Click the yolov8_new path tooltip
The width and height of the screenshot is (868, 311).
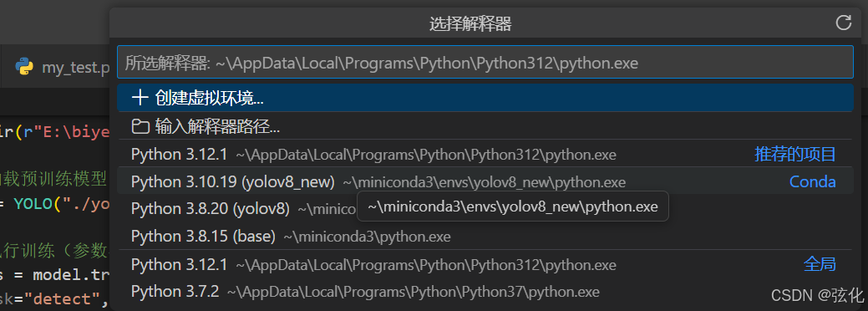513,206
